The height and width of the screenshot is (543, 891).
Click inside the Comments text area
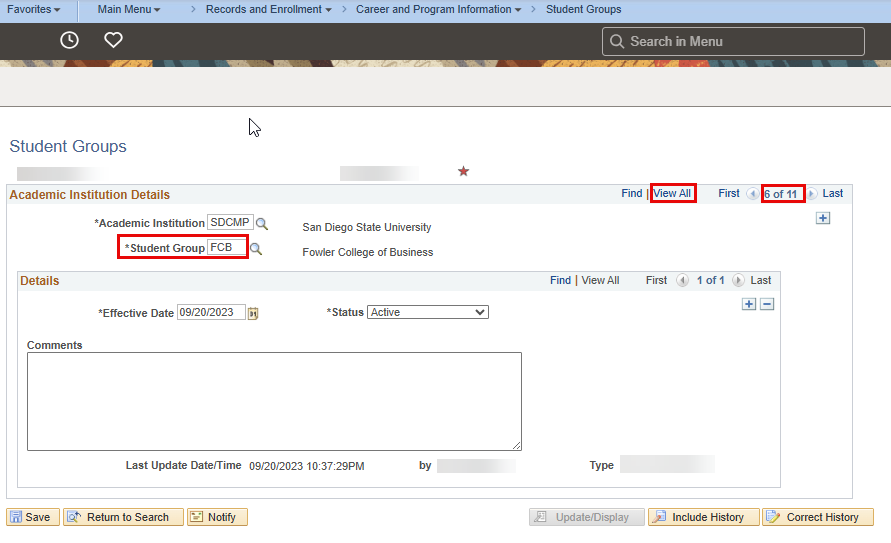click(x=274, y=402)
